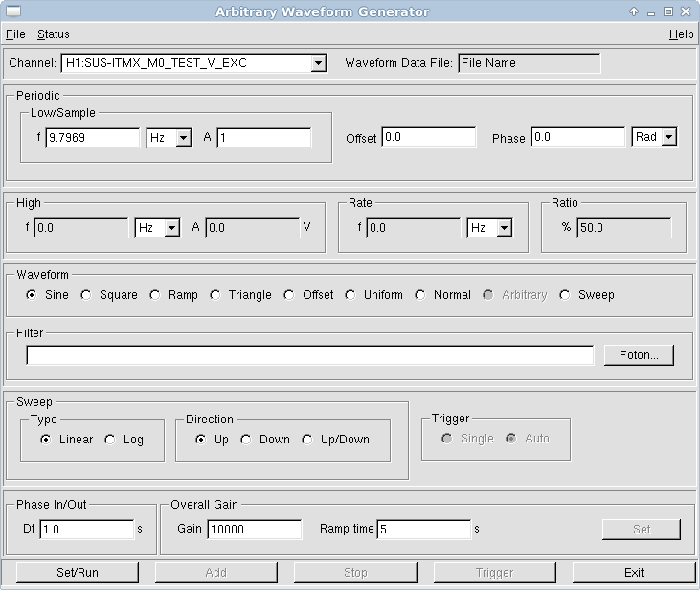The image size is (700, 590).
Task: Click the High amplitude A field
Action: 252,228
